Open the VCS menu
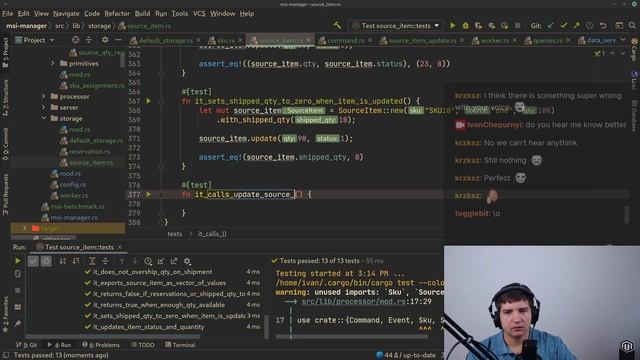Screen dimensions: 640x360 coord(199,13)
